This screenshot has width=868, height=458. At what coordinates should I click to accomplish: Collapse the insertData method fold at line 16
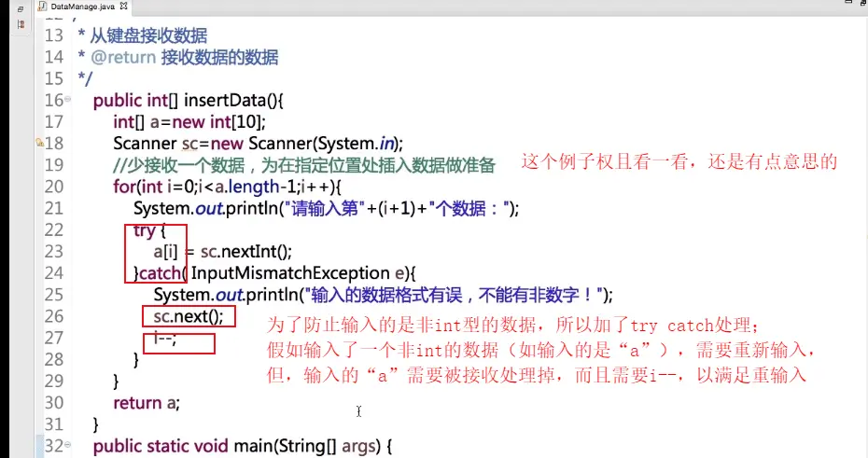point(67,99)
